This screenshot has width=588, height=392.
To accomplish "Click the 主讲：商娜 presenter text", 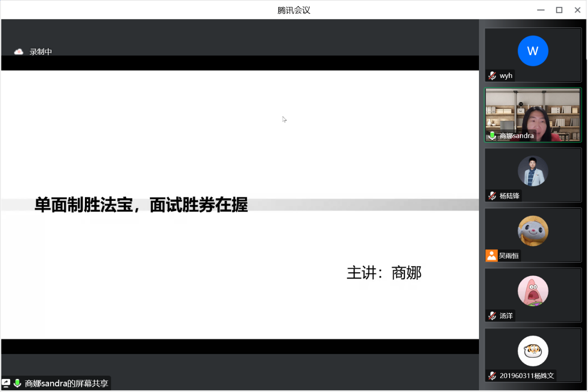I will coord(384,273).
